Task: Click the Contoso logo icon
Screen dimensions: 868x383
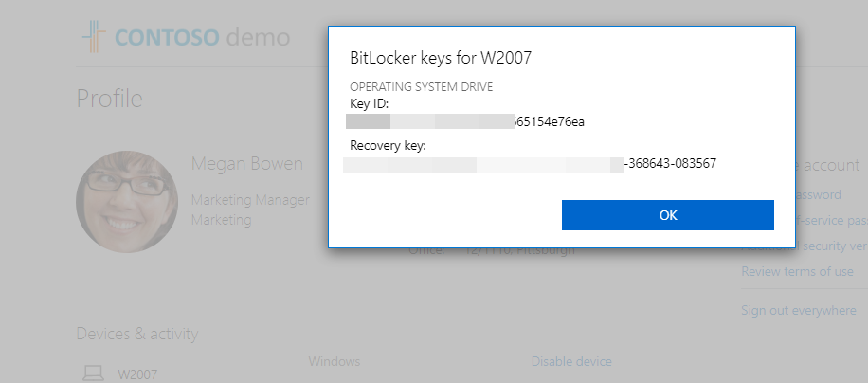Action: coord(94,37)
